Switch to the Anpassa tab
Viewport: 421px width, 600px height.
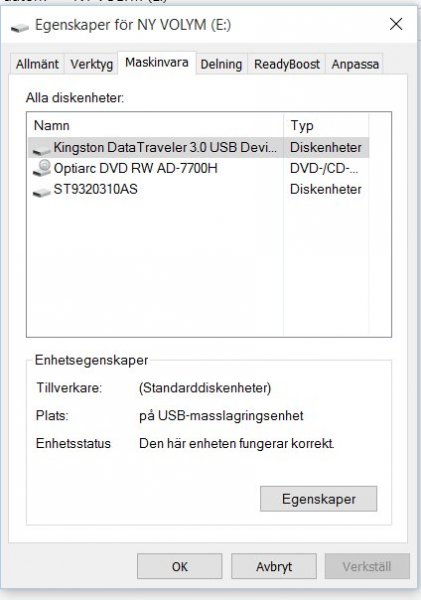[355, 64]
